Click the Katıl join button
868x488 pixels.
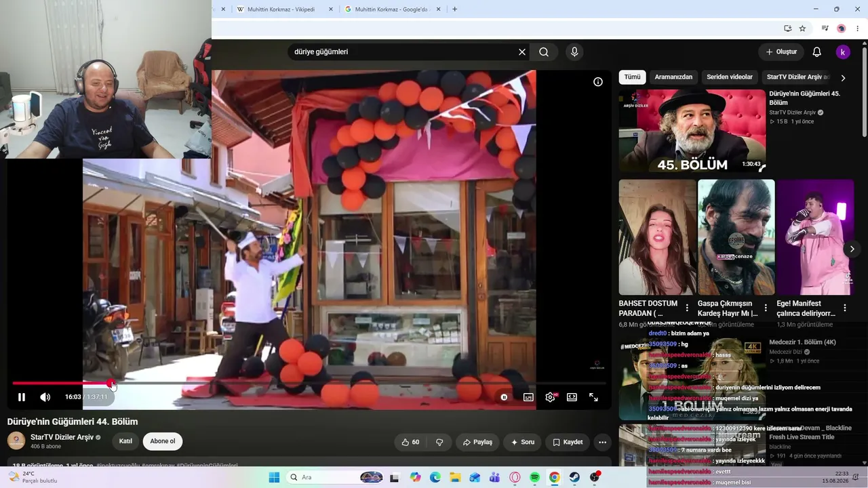pos(125,441)
